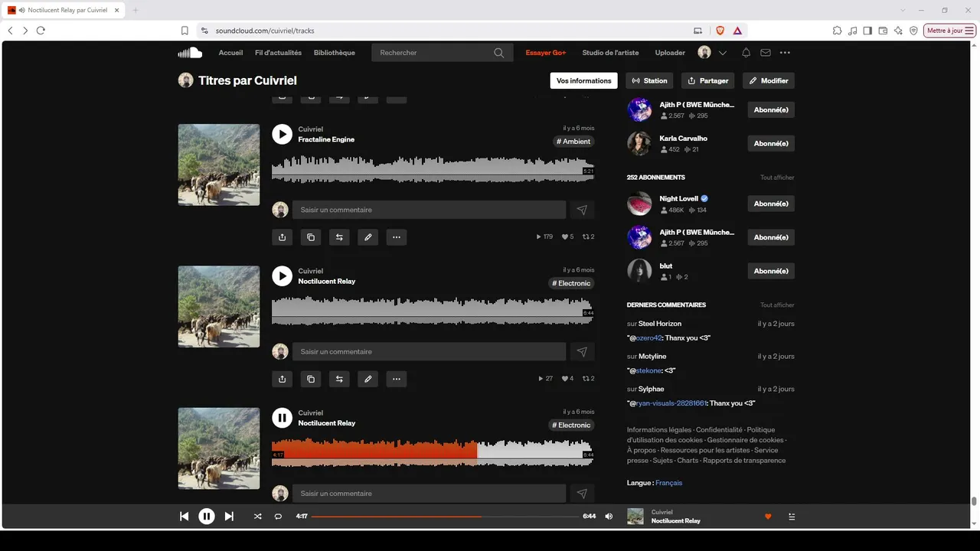Edit Fractaline Engine with pencil icon
980x551 pixels.
[367, 237]
